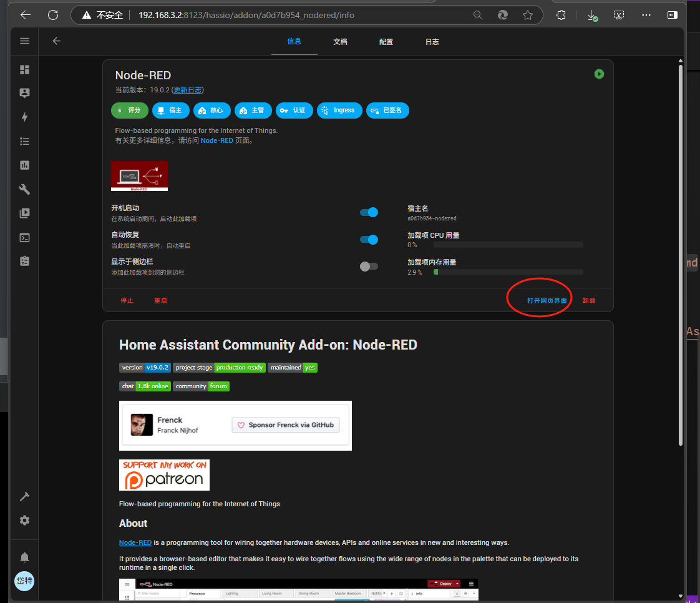Click the back arrow in header

pyautogui.click(x=57, y=41)
